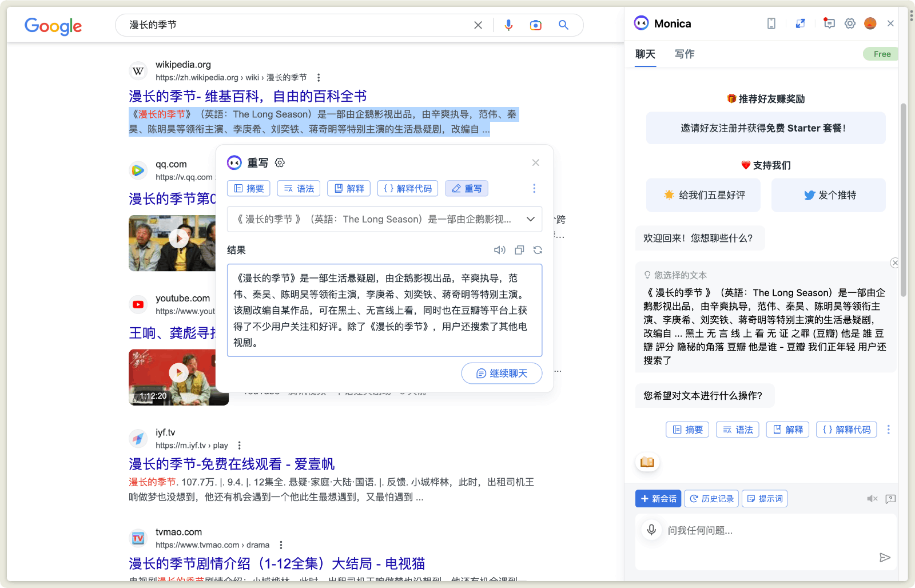Switch to the 写作 tab
Screen dimensions: 915x588
pos(685,54)
